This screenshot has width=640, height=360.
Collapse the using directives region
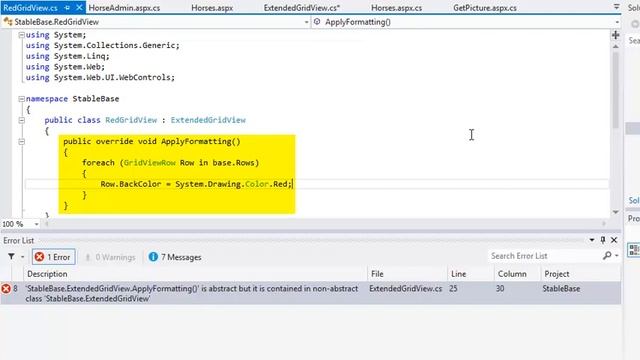21,35
